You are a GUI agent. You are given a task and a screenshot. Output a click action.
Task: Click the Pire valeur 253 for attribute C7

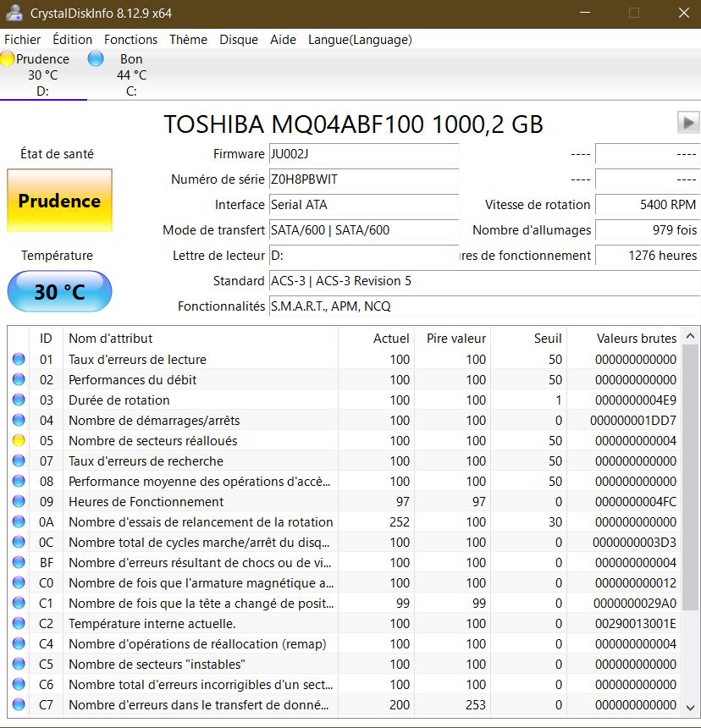click(x=476, y=705)
